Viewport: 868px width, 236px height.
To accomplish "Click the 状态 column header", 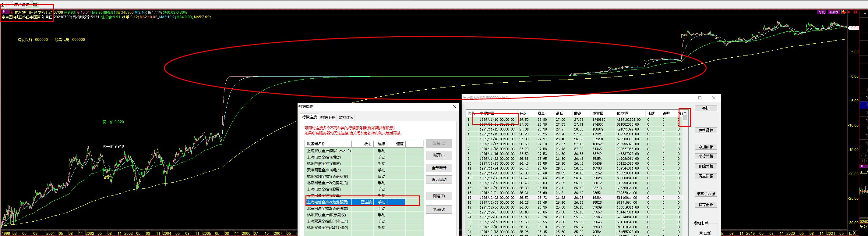I will click(362, 144).
